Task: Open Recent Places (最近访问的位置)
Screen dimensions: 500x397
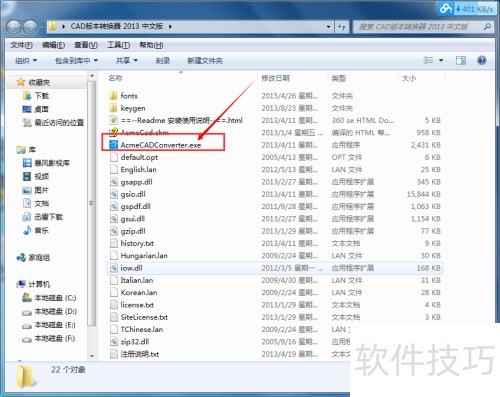Action: [53, 123]
